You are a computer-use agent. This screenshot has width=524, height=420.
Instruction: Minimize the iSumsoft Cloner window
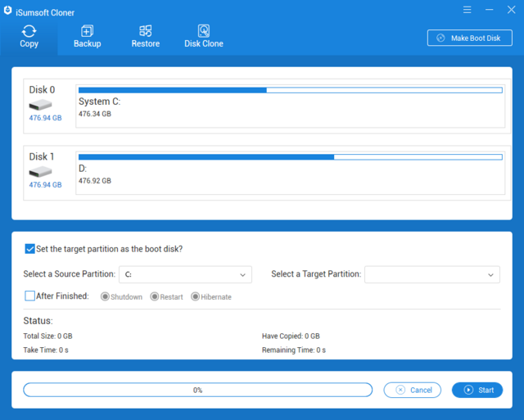(490, 10)
